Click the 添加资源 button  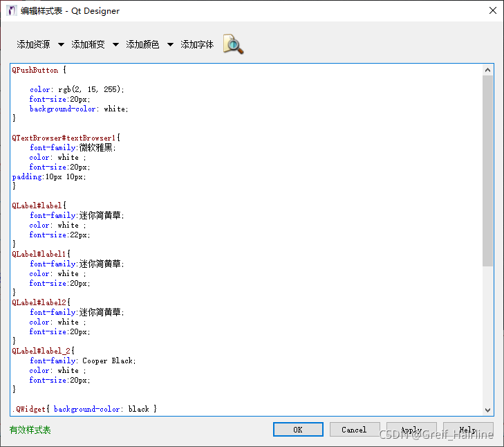pyautogui.click(x=33, y=44)
